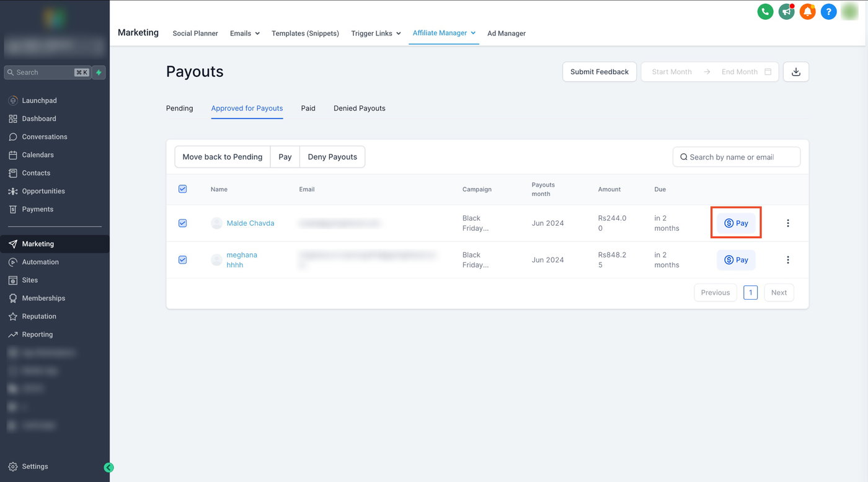Viewport: 868px width, 482px height.
Task: Expand the Trigger Links dropdown
Action: tap(376, 33)
